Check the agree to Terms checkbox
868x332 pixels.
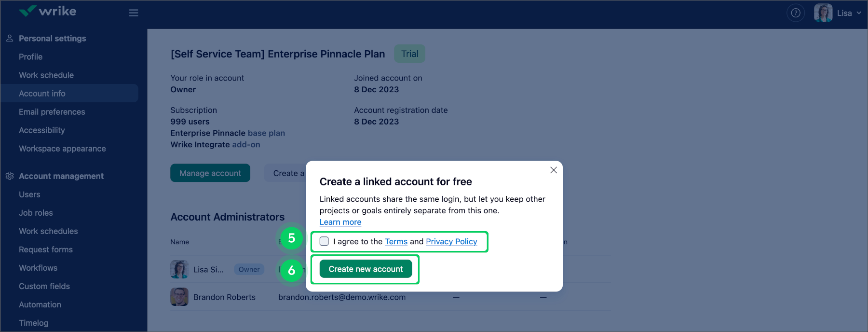click(x=324, y=241)
